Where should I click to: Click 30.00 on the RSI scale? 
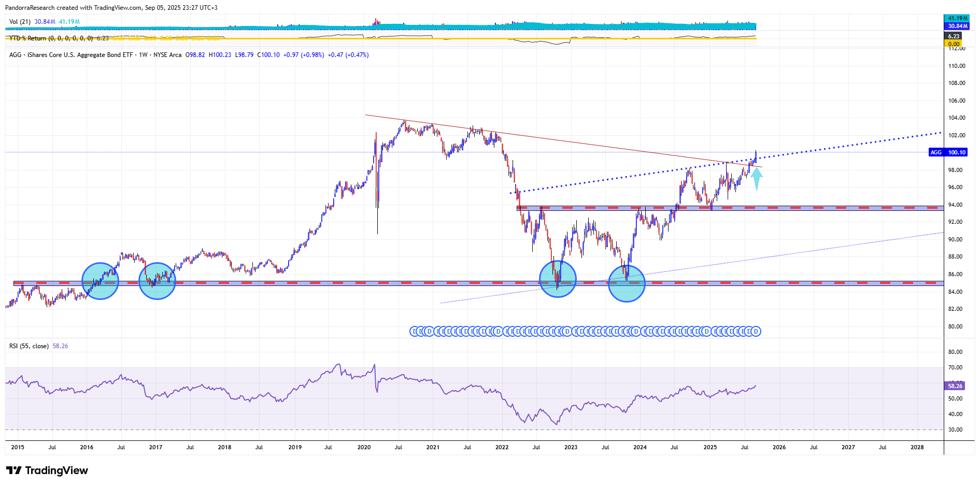pyautogui.click(x=955, y=430)
